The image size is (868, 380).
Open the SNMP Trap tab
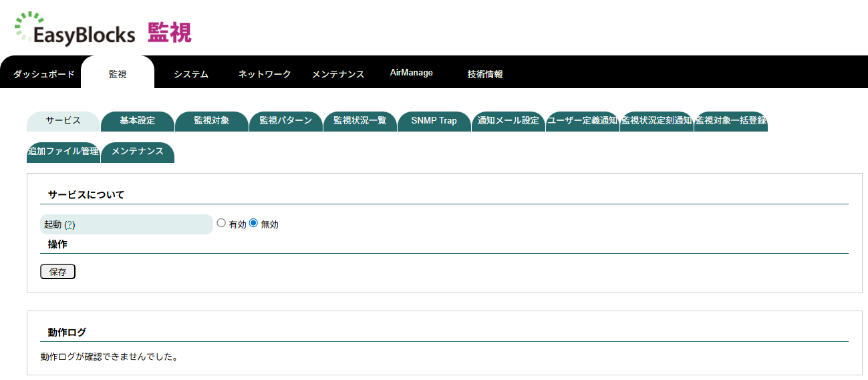(434, 121)
